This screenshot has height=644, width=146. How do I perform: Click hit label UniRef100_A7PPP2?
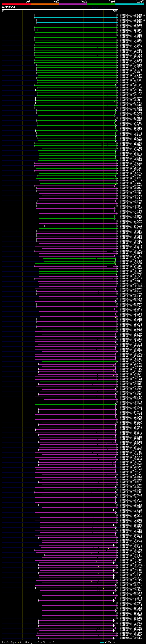tap(131, 211)
